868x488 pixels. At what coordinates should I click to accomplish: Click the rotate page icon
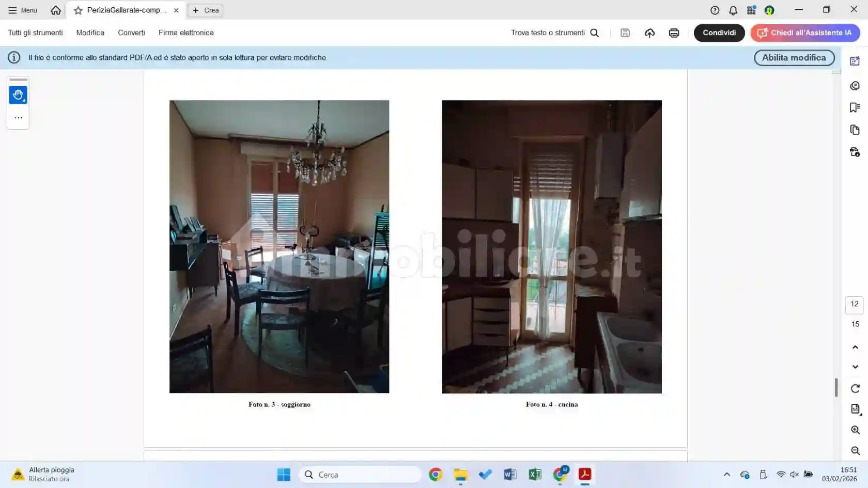tap(855, 388)
